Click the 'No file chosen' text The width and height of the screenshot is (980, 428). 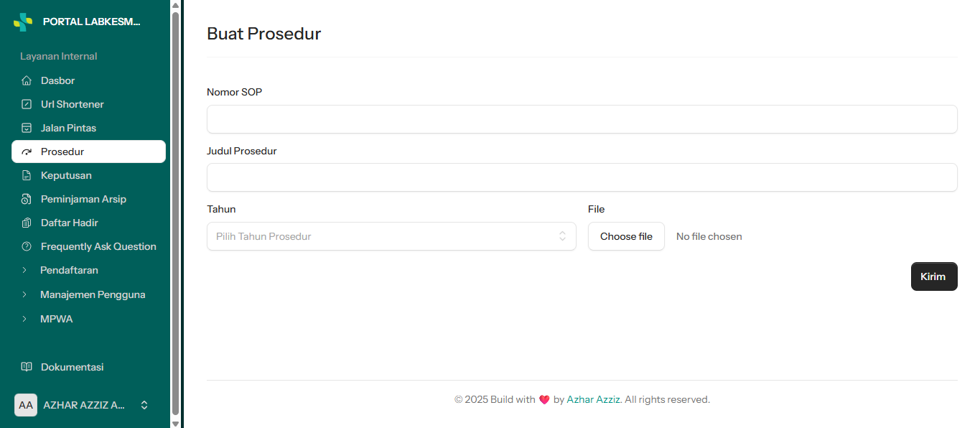(x=709, y=236)
